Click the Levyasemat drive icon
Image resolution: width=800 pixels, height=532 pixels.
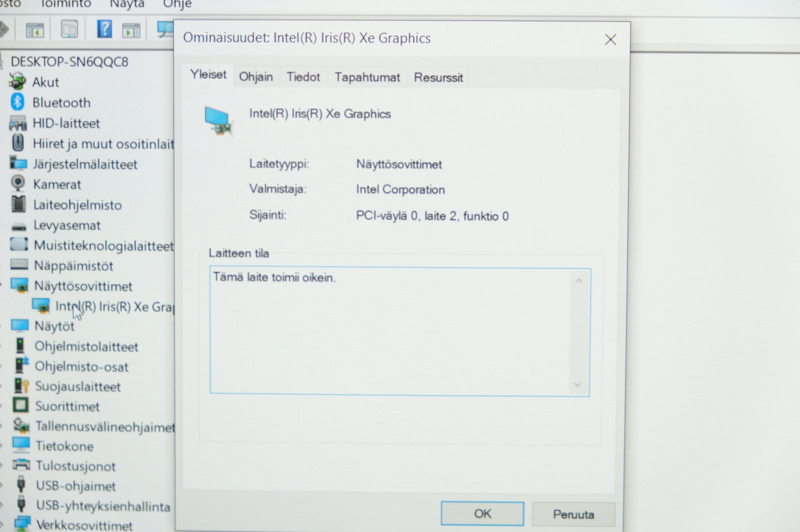(19, 227)
